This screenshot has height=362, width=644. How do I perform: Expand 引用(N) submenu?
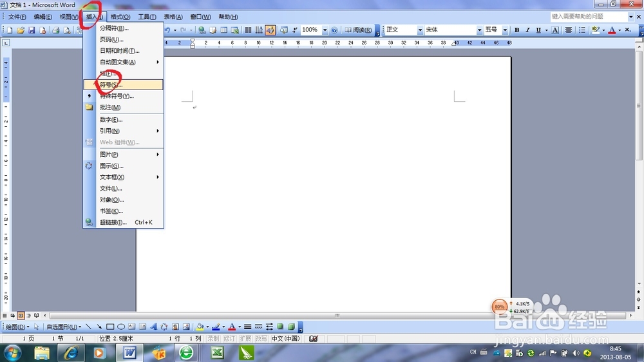123,131
